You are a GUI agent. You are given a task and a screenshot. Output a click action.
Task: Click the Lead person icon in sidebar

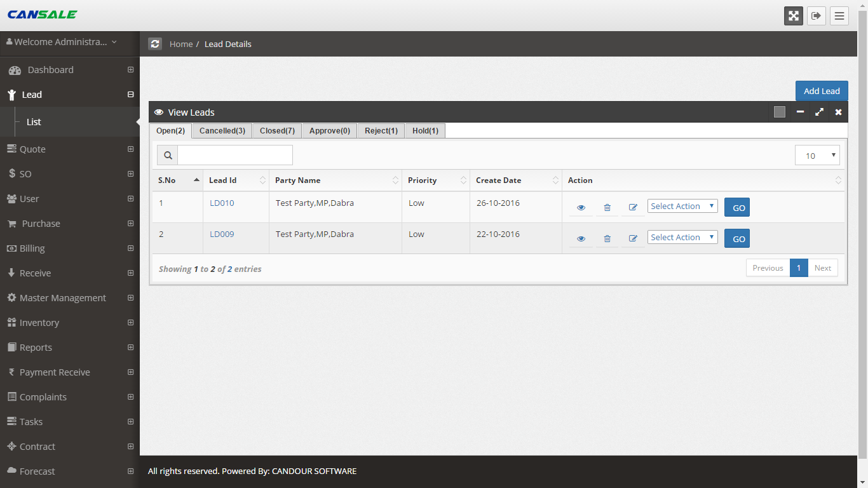pyautogui.click(x=11, y=95)
